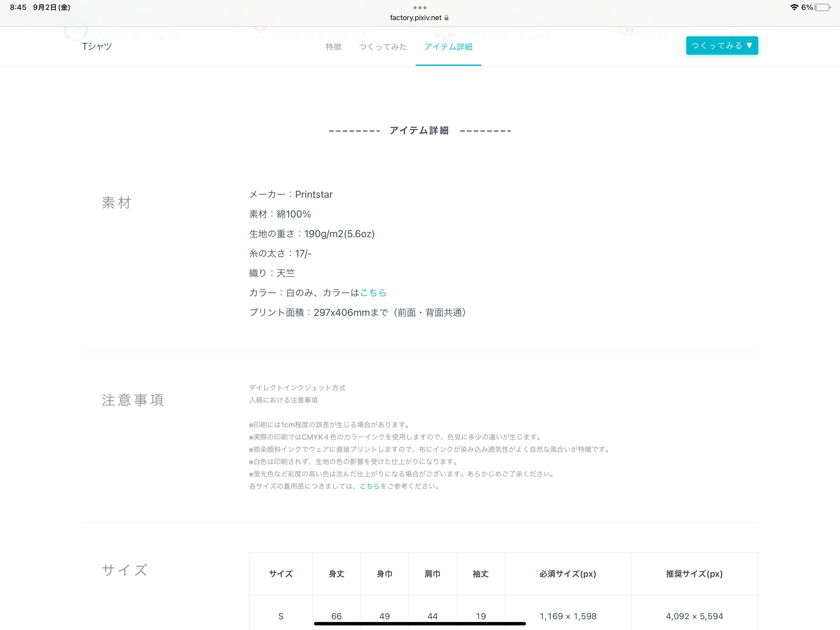
Task: Tap the 袖丈 column header
Action: pyautogui.click(x=480, y=574)
